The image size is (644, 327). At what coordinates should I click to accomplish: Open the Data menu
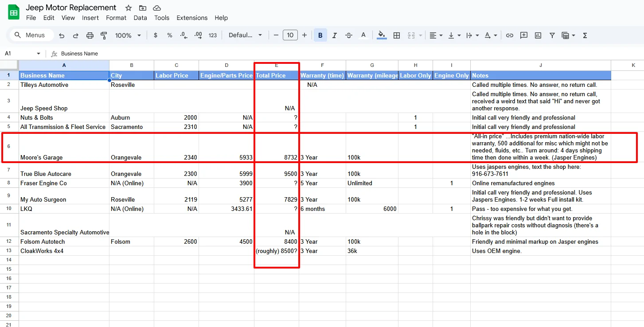pos(140,18)
